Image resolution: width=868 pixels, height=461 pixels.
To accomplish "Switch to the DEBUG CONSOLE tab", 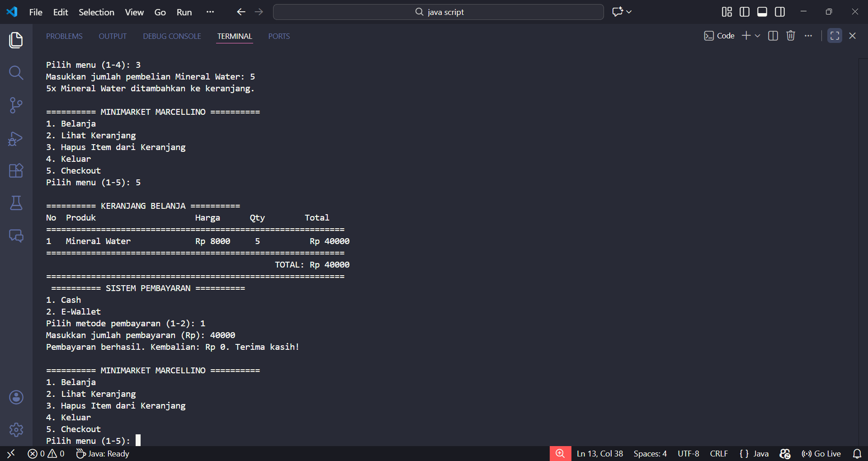I will pyautogui.click(x=172, y=36).
